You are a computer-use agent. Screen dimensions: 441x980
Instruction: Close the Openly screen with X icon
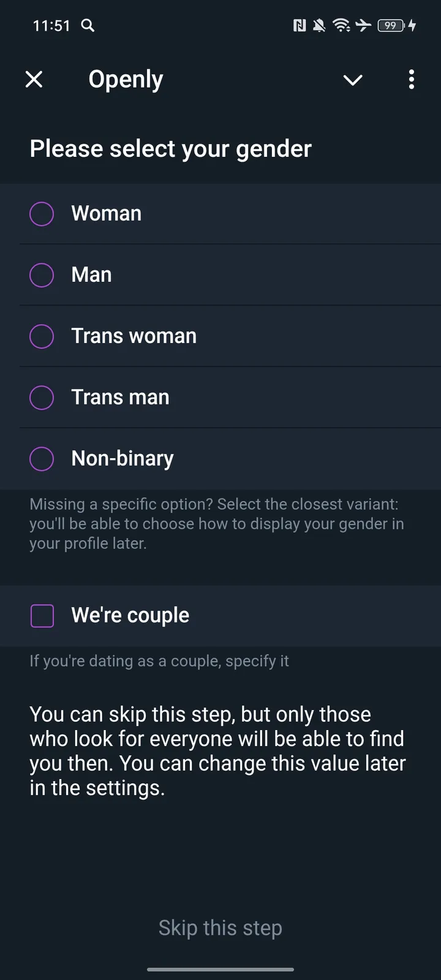[34, 79]
